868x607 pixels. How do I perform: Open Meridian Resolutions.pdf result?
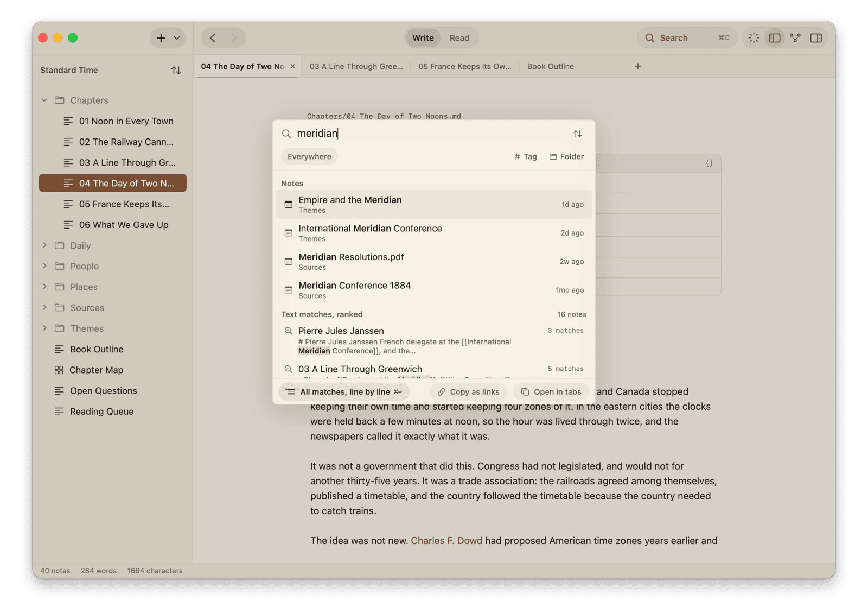(433, 262)
